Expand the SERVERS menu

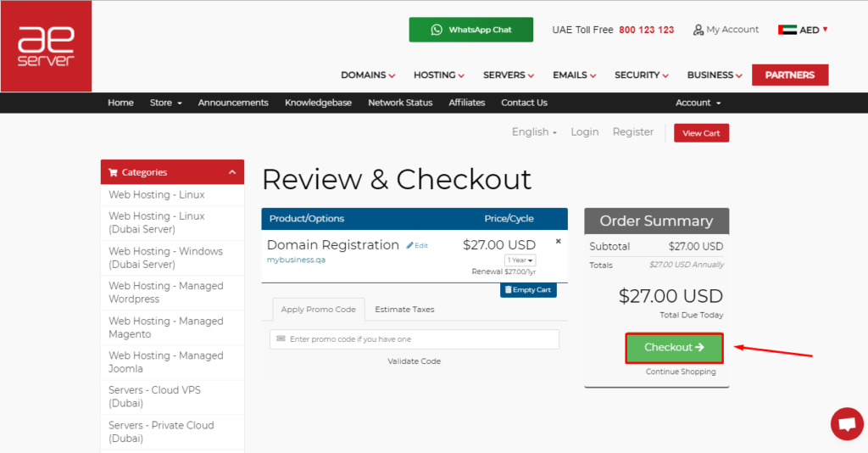click(509, 75)
